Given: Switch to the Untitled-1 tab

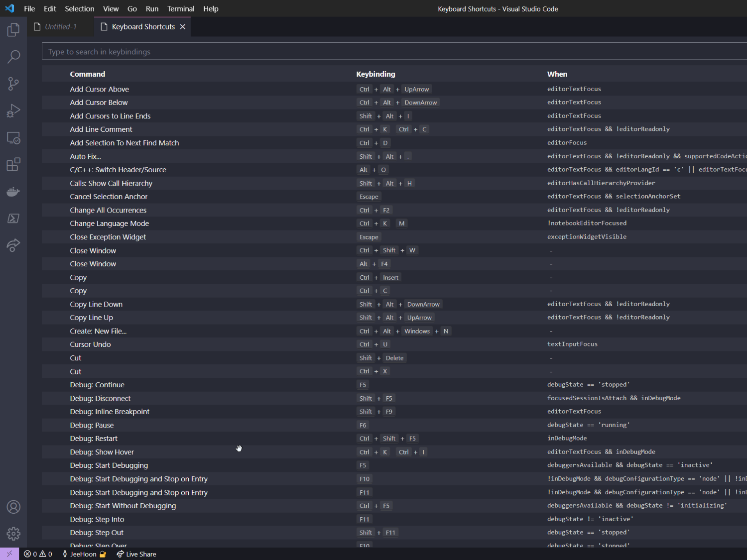Looking at the screenshot, I should (x=60, y=27).
